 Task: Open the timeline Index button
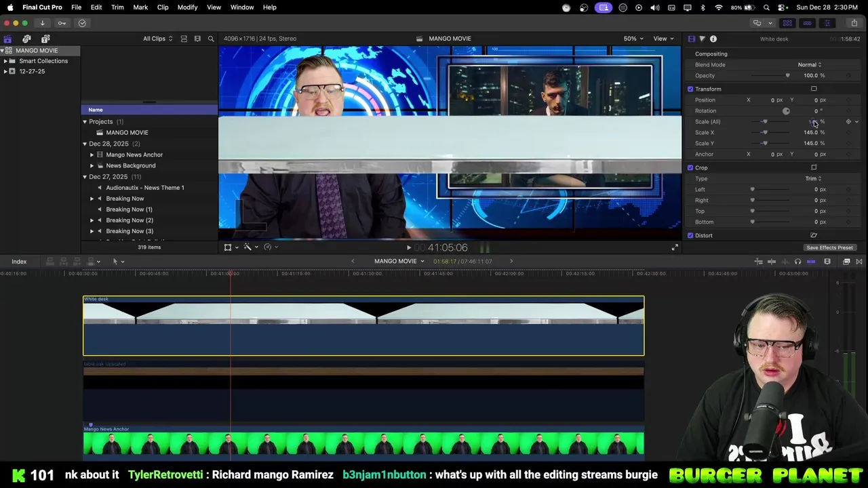[x=19, y=262]
